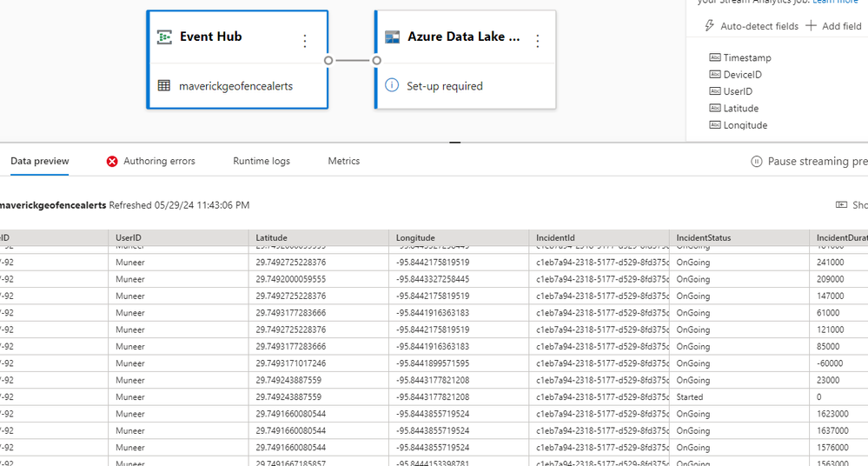
Task: Pause streaming preview
Action: click(x=808, y=161)
